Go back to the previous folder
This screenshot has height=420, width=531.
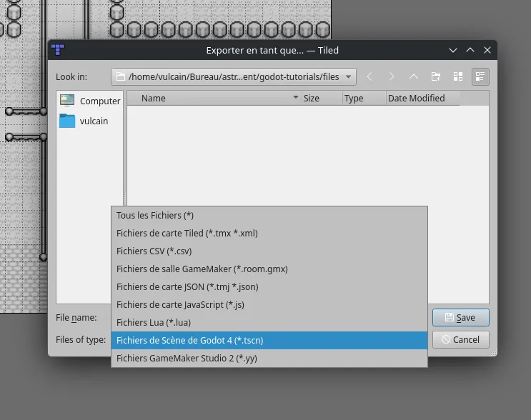(x=369, y=77)
